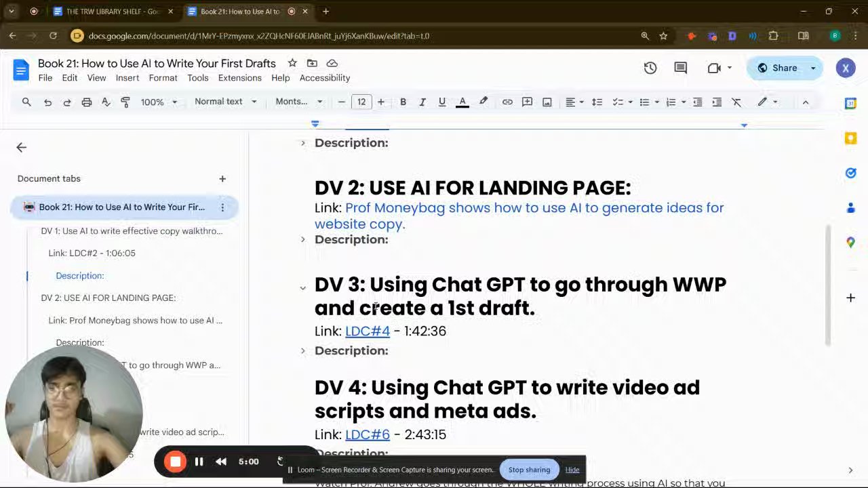This screenshot has height=488, width=868.
Task: Open the editing mode pencil dropdown
Action: 768,102
